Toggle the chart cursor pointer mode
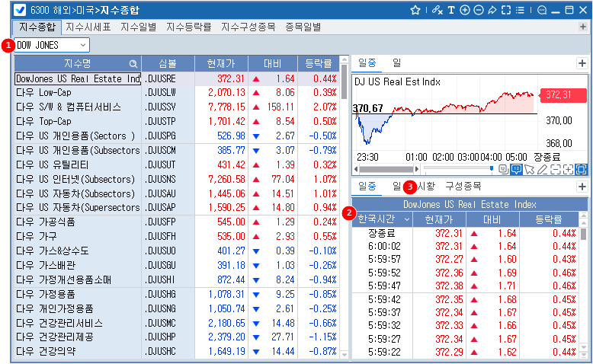Viewport: 593px width, 364px height. click(x=529, y=168)
